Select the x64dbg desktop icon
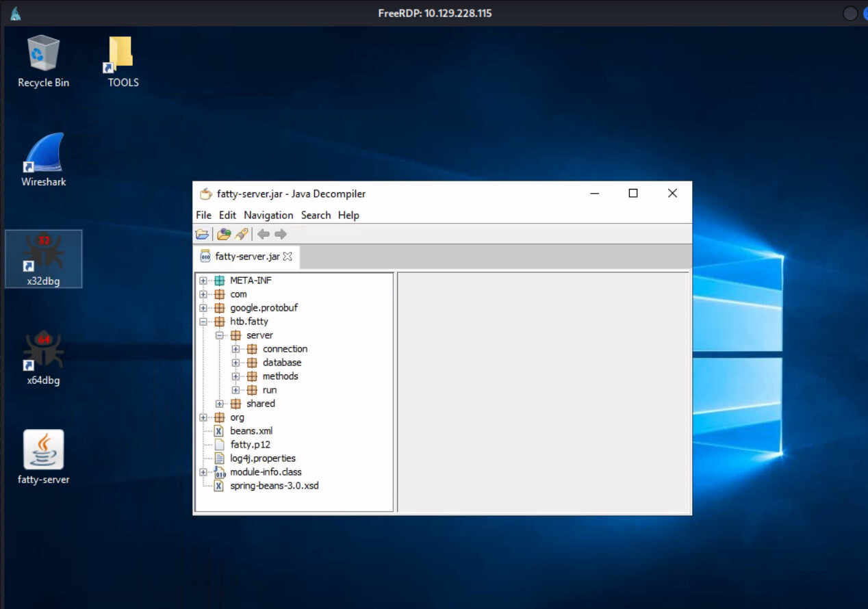 pyautogui.click(x=44, y=358)
